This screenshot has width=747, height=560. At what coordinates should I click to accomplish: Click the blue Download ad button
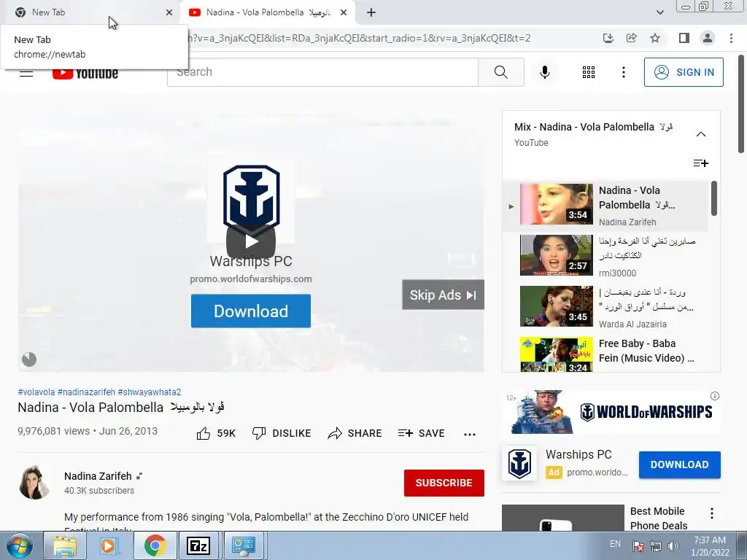point(251,311)
